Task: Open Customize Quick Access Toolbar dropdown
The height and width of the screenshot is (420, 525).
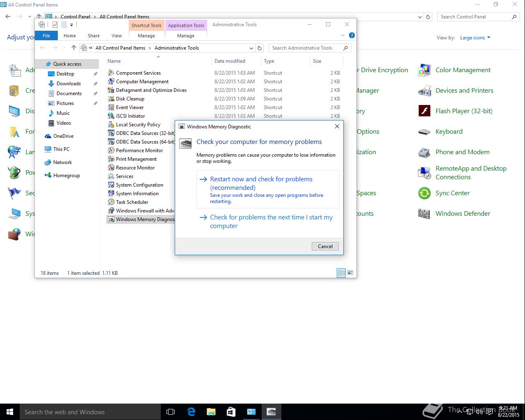Action: (71, 25)
